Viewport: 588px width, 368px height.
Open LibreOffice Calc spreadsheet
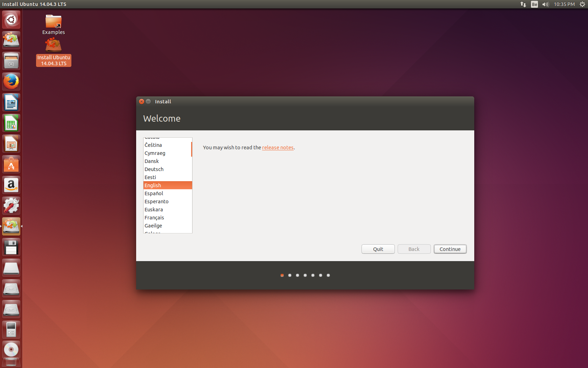11,123
